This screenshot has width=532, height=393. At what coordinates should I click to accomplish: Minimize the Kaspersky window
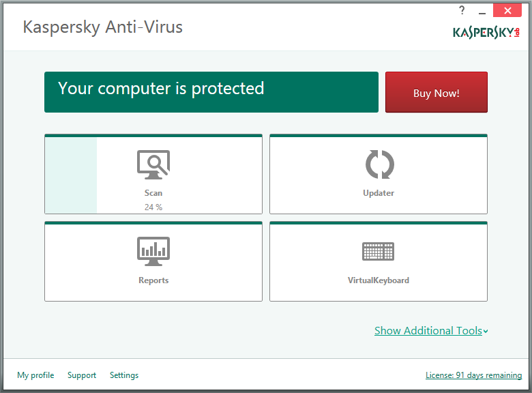pos(482,12)
